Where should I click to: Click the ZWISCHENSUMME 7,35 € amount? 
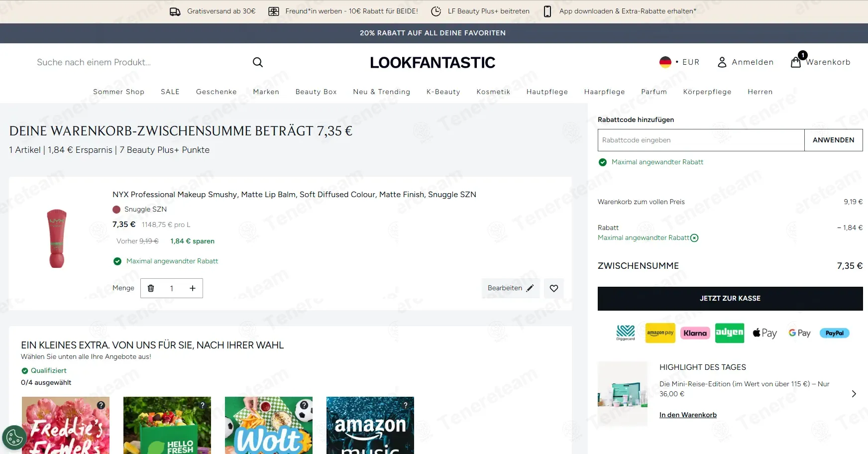pos(850,266)
